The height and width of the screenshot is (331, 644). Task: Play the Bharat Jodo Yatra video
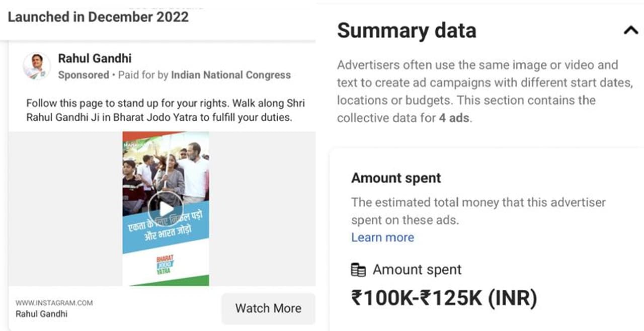[166, 209]
